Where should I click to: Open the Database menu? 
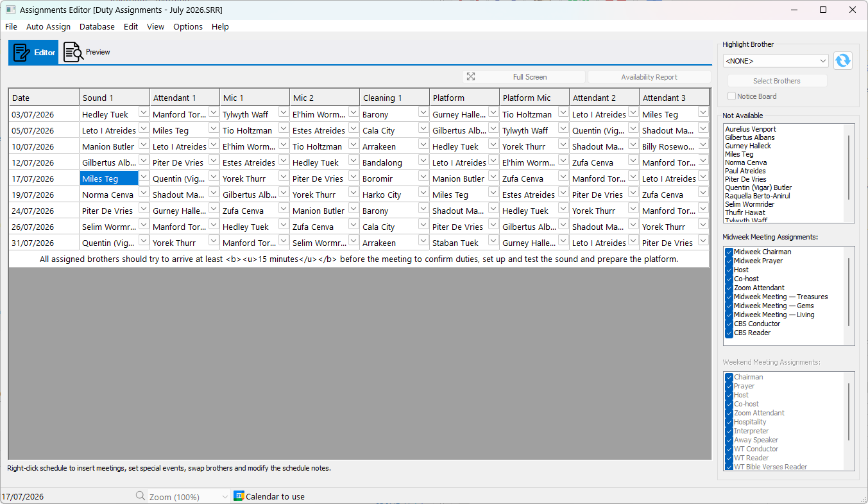tap(97, 26)
